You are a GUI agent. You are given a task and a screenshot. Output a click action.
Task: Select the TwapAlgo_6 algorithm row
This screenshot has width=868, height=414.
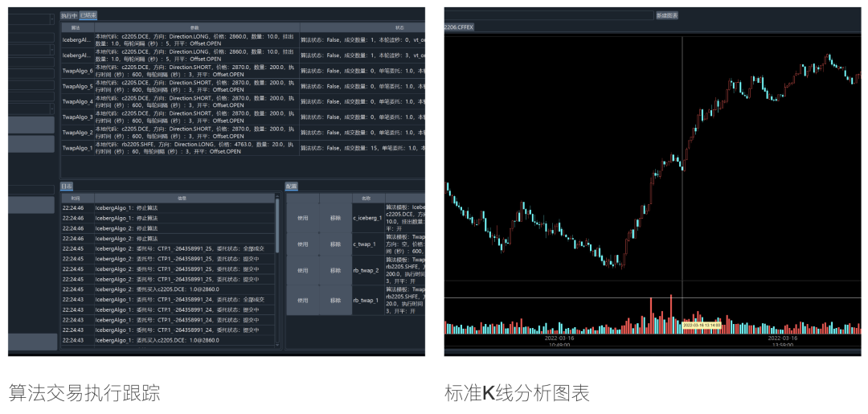243,70
